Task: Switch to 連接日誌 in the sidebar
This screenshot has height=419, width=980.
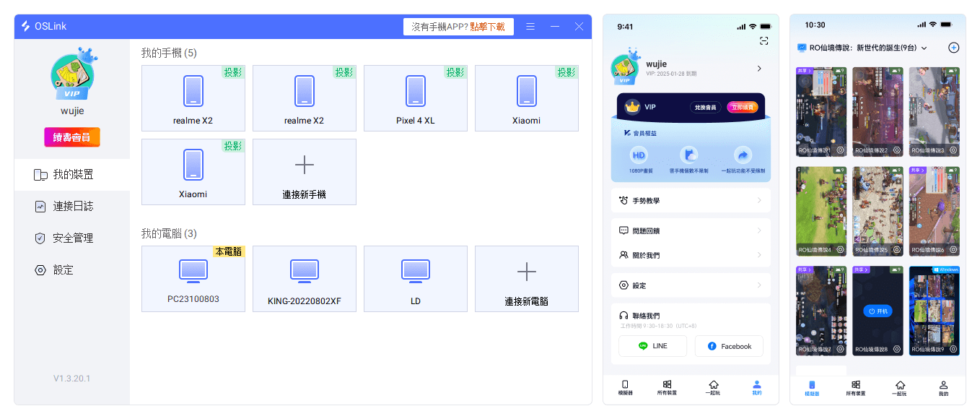Action: (x=71, y=206)
